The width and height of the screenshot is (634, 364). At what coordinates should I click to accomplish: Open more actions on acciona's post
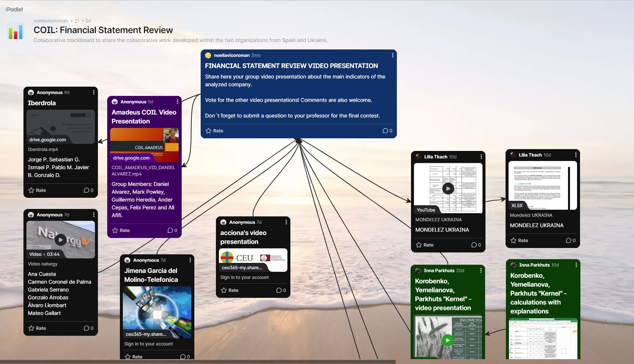click(286, 222)
